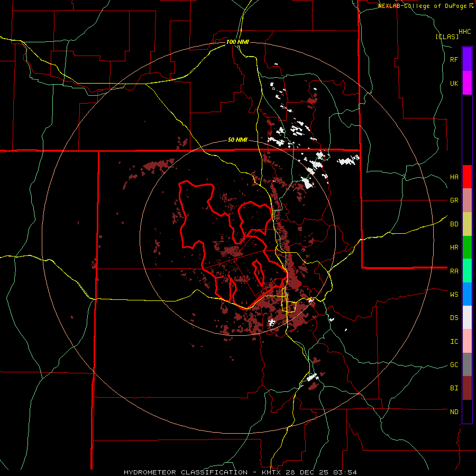Click the RF purple legend swatch

467,59
